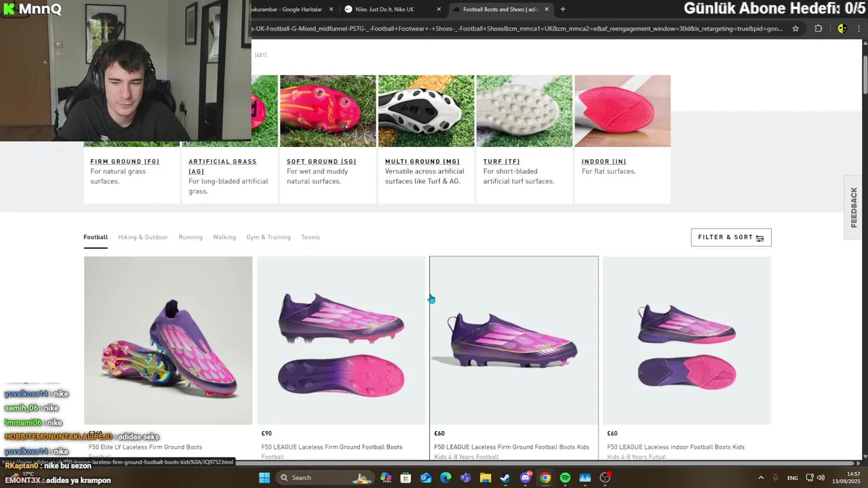Open Spotify from the taskbar
Viewport: 868px width, 488px height.
[565, 478]
